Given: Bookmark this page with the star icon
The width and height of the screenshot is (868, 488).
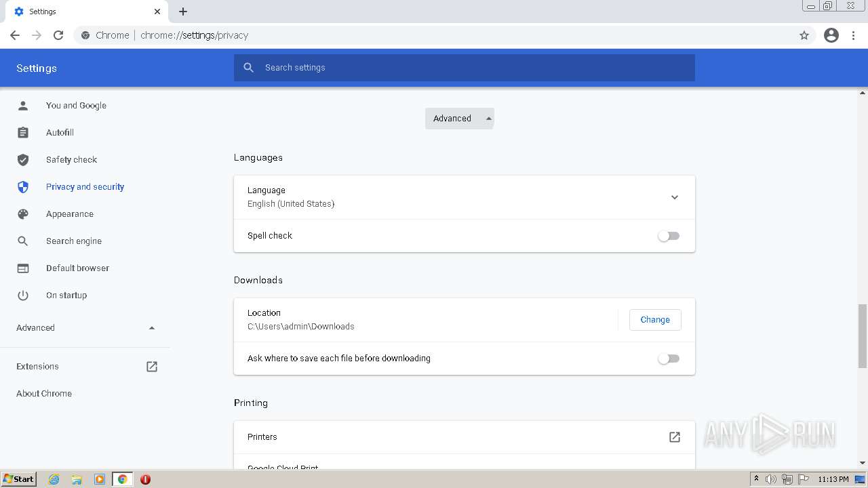Looking at the screenshot, I should click(804, 35).
